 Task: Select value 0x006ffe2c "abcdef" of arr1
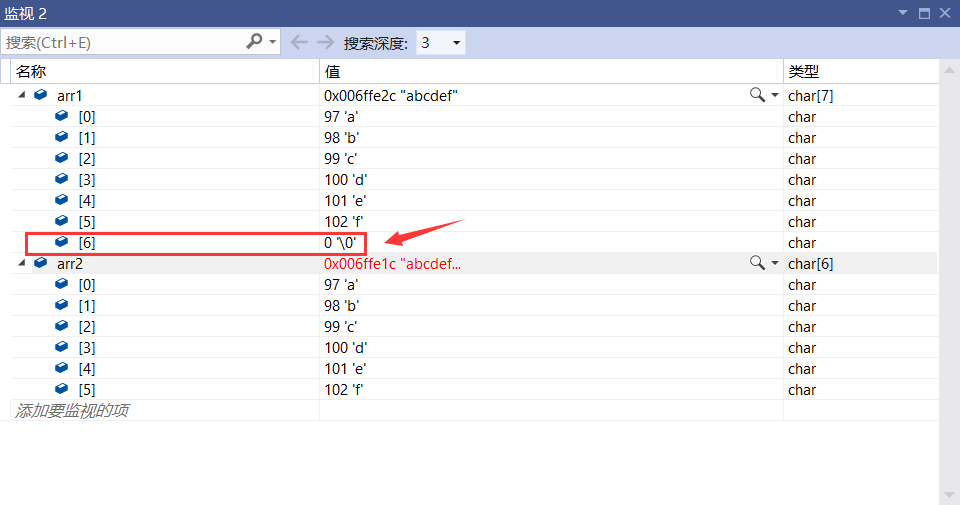point(391,95)
